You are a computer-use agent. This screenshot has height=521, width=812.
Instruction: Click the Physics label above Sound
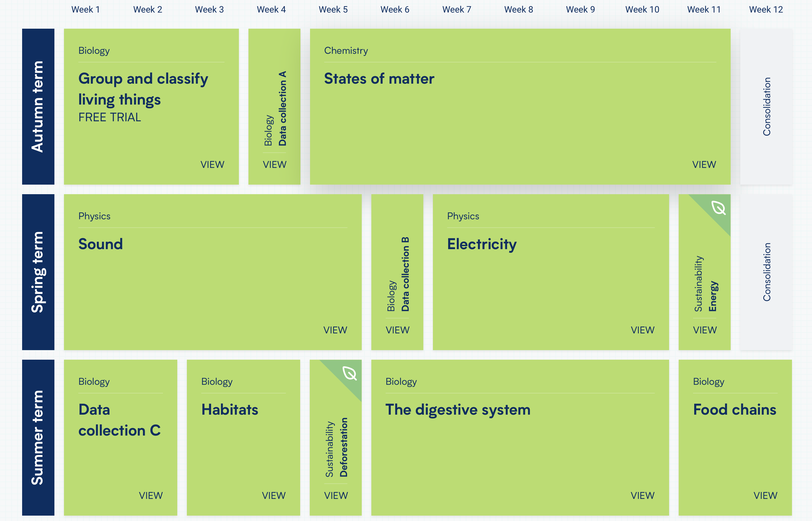[x=94, y=216]
